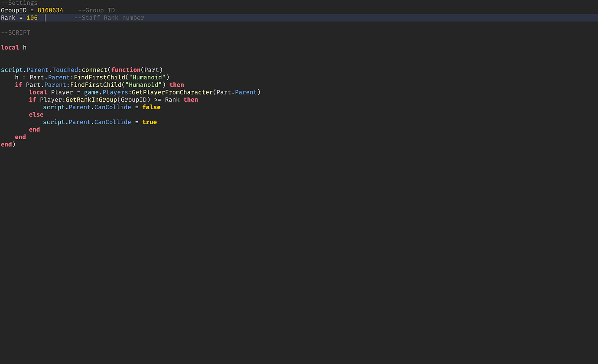
Task: Click the true value assigned to CanCollide
Action: pos(149,122)
